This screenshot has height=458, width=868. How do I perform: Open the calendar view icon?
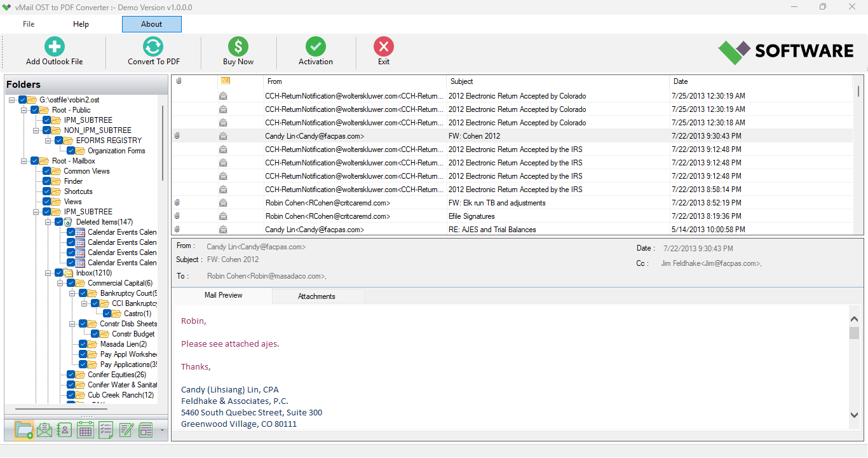[x=85, y=430]
